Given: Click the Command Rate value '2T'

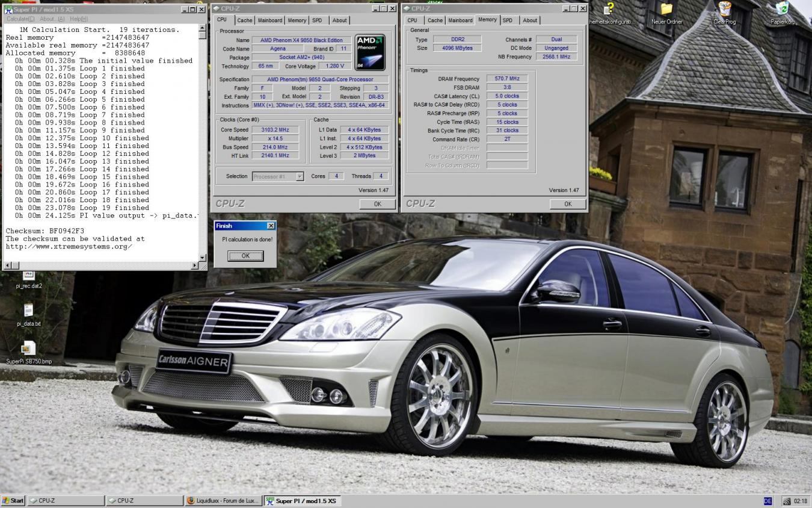Looking at the screenshot, I should click(507, 139).
